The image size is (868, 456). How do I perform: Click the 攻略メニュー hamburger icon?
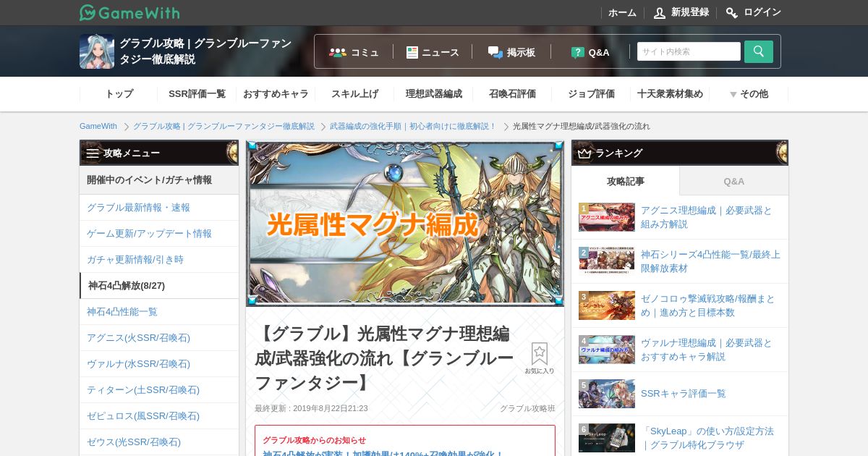[x=93, y=153]
